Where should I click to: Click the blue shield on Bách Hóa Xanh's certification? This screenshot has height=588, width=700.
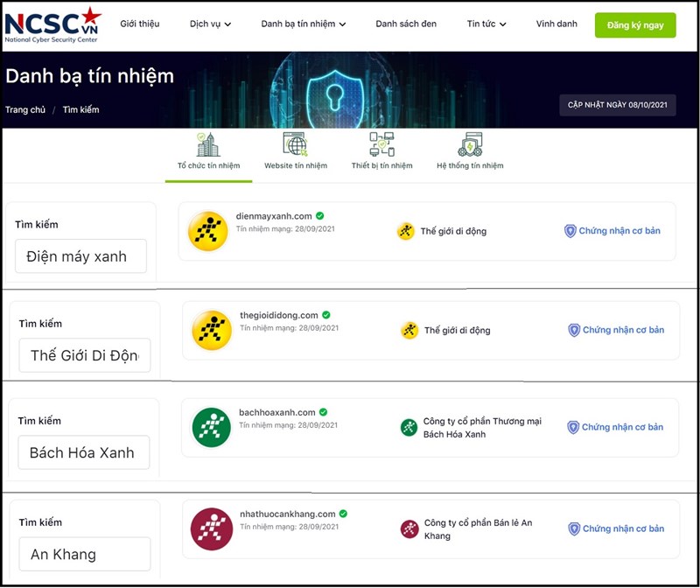point(574,427)
